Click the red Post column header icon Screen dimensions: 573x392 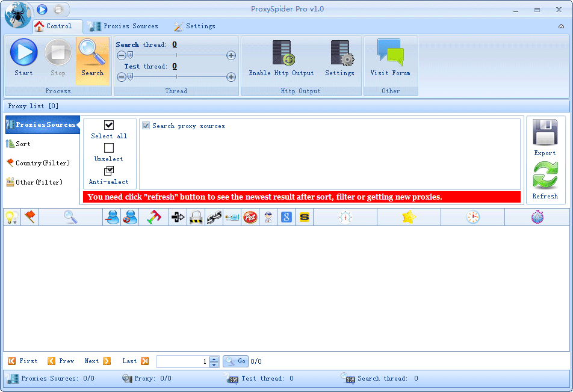tap(250, 217)
